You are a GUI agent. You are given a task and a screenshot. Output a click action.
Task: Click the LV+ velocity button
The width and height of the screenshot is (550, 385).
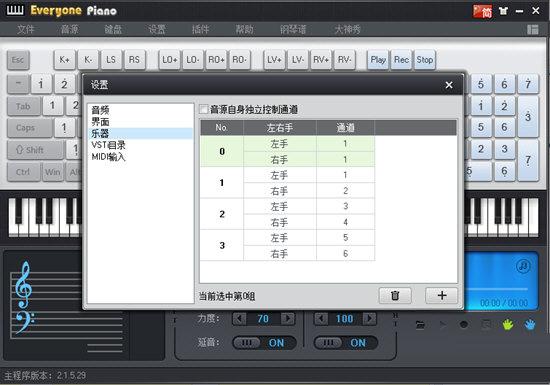274,60
